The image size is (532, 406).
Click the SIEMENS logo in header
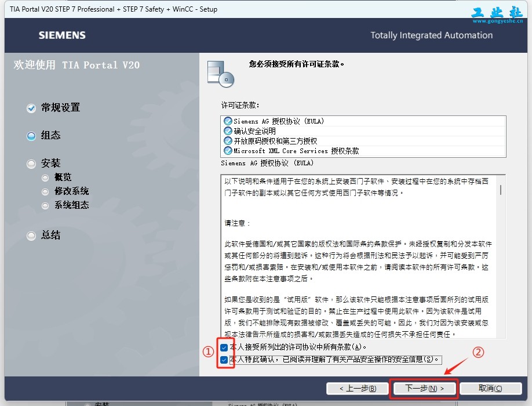tap(62, 35)
